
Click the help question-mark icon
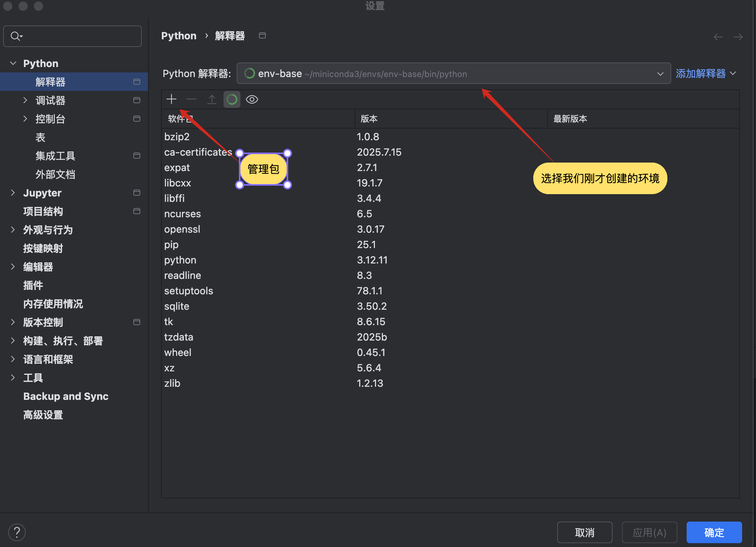coord(17,532)
